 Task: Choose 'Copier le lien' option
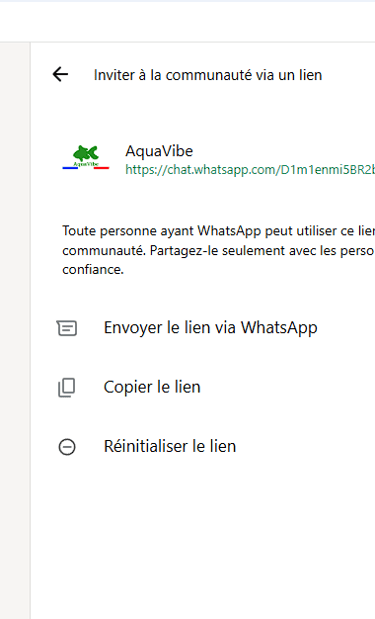coord(202,387)
